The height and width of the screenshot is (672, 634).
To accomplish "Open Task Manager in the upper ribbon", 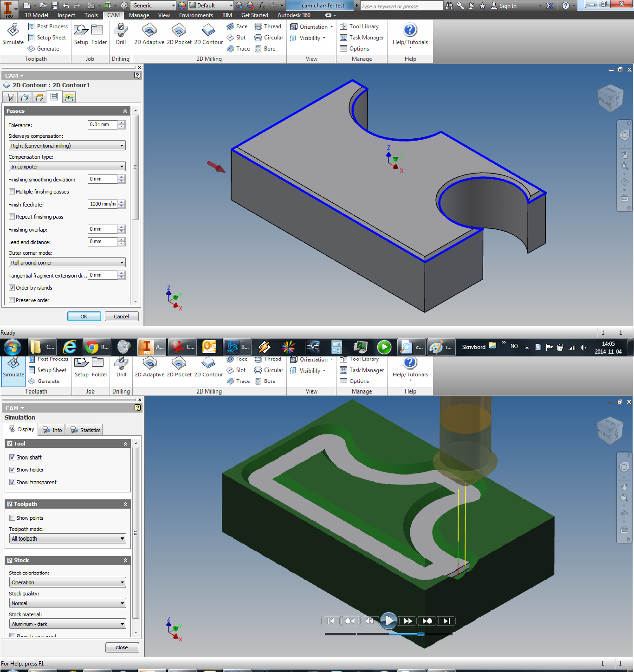I will pyautogui.click(x=362, y=38).
